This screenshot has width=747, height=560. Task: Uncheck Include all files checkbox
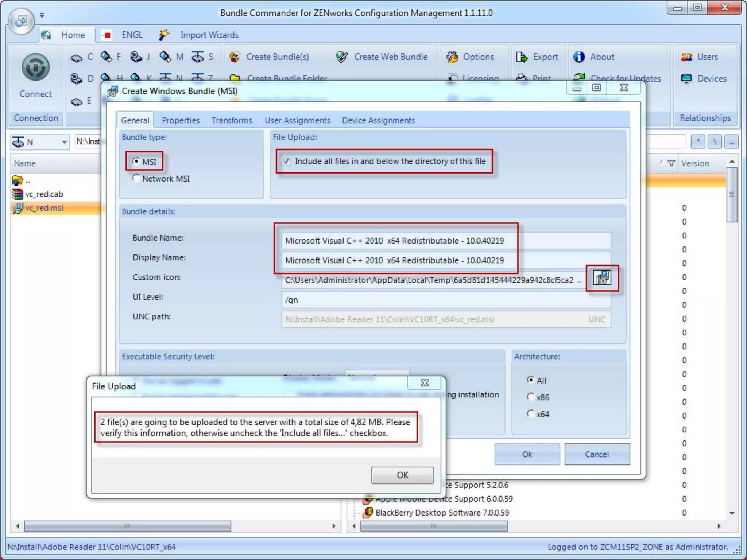[x=287, y=161]
